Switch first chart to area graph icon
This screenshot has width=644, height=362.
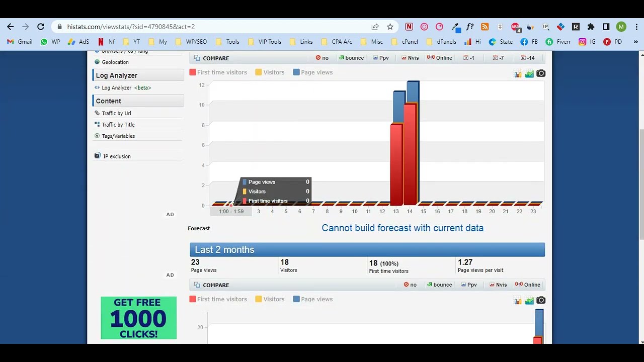[x=529, y=74]
